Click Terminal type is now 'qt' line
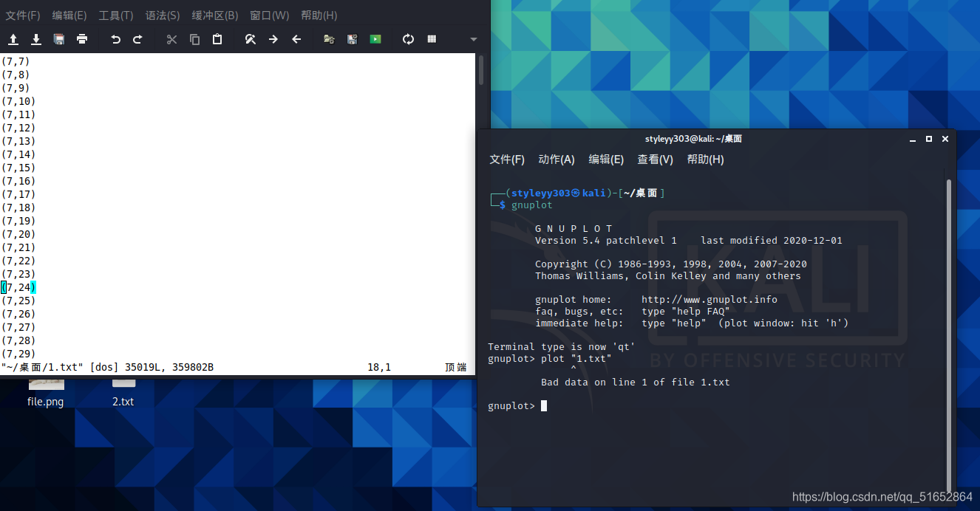The width and height of the screenshot is (980, 511). 562,346
